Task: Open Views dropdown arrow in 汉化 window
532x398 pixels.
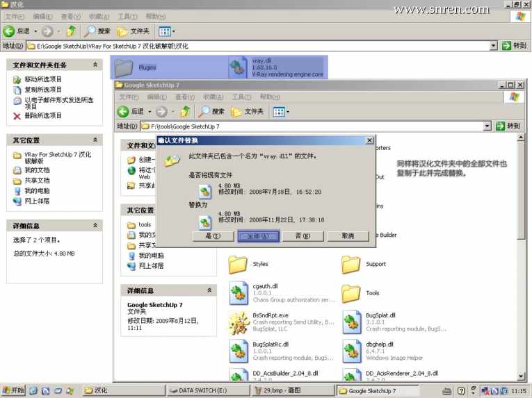Action: 174,31
